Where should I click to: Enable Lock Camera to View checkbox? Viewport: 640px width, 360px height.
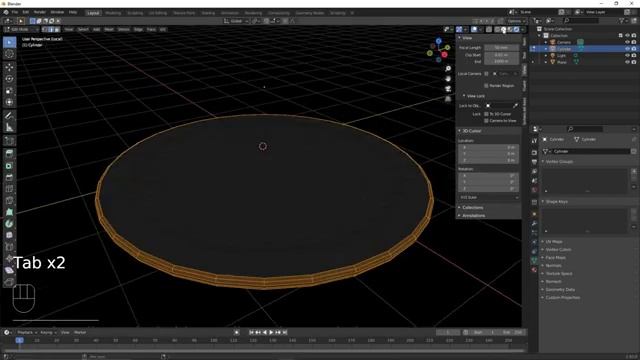click(x=486, y=121)
